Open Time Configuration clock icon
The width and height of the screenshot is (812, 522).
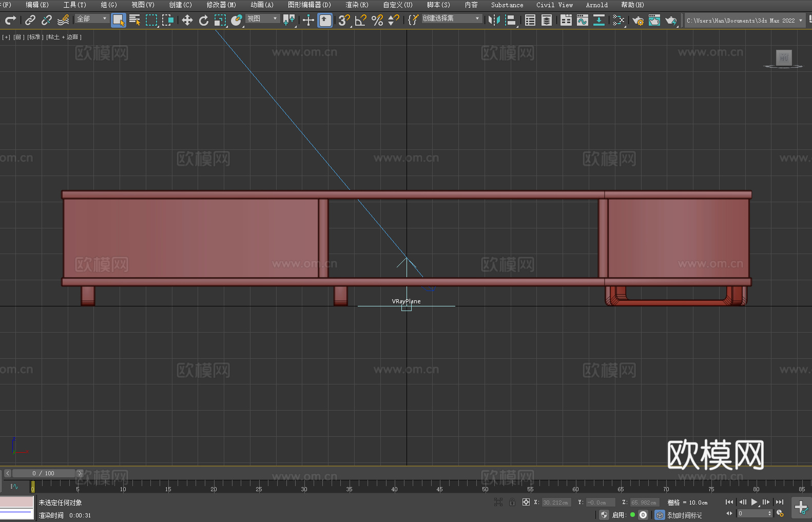[x=780, y=513]
